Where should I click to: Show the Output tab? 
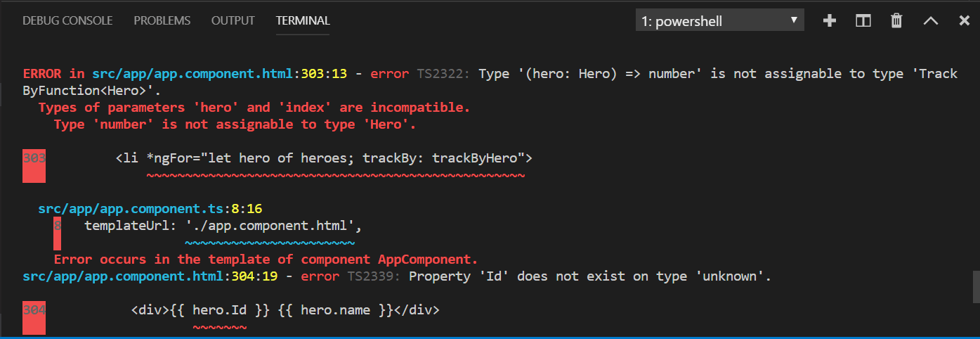[233, 20]
